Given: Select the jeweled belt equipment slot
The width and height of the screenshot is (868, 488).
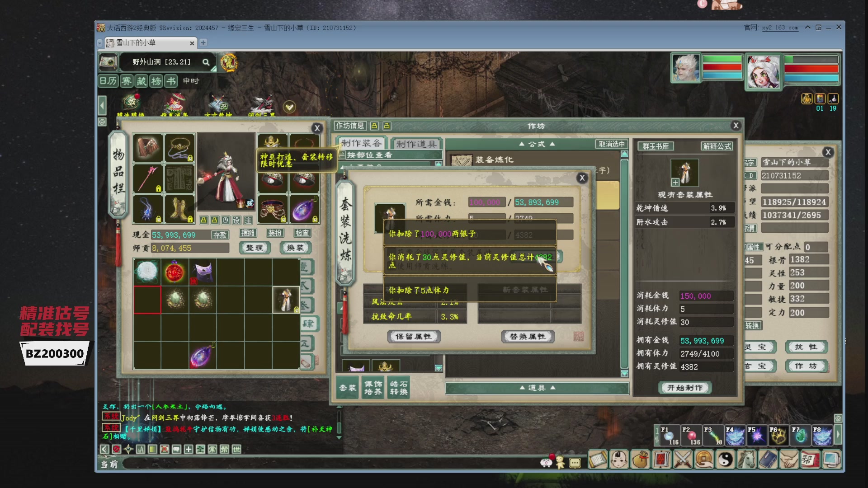Looking at the screenshot, I should 273,209.
